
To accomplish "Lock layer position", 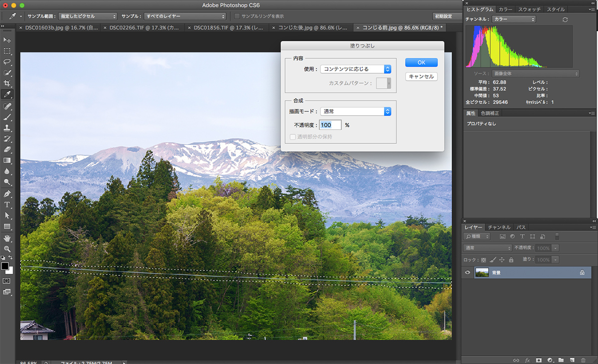I will 502,259.
